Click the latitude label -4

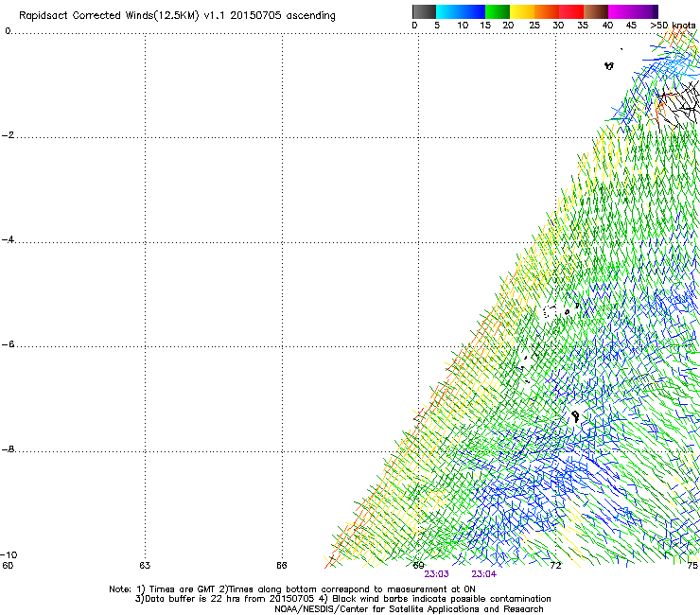(x=8, y=239)
